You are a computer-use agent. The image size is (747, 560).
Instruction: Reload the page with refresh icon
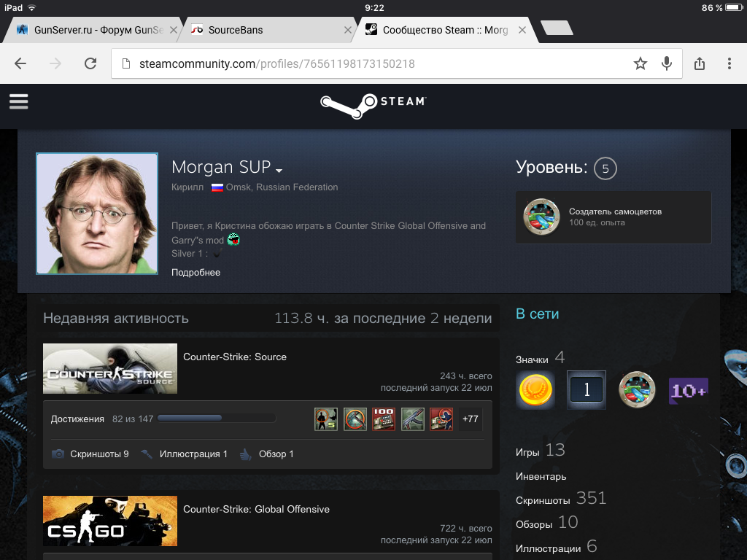click(90, 63)
